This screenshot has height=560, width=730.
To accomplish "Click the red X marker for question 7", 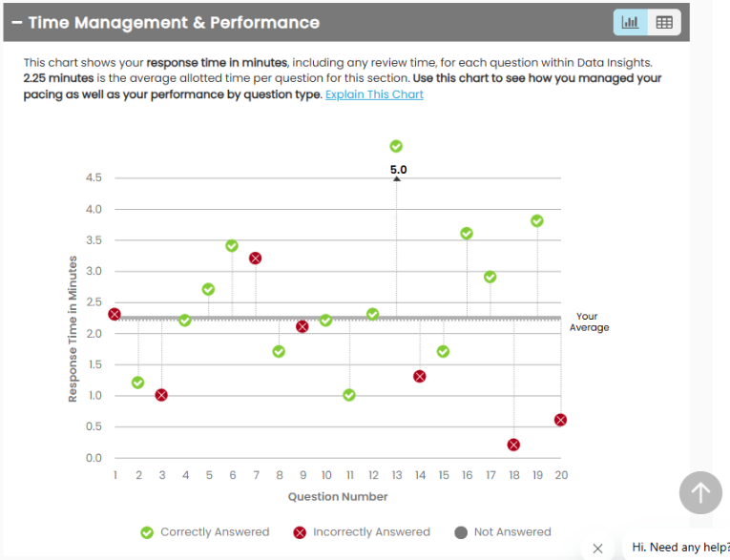I will coord(255,258).
